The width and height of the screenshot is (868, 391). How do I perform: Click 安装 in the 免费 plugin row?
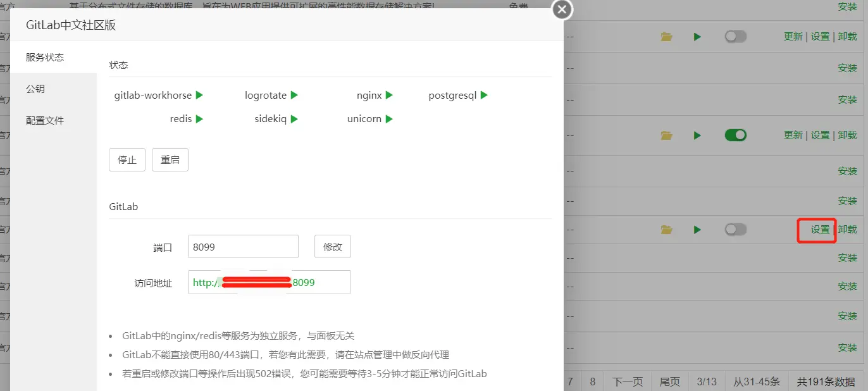(848, 6)
